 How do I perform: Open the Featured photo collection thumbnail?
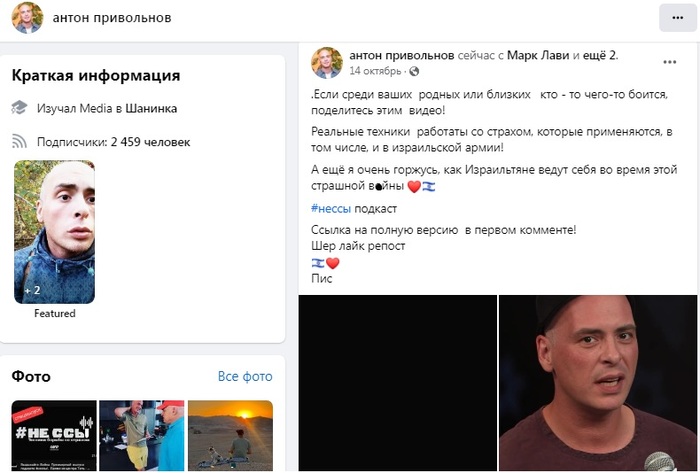click(x=54, y=232)
